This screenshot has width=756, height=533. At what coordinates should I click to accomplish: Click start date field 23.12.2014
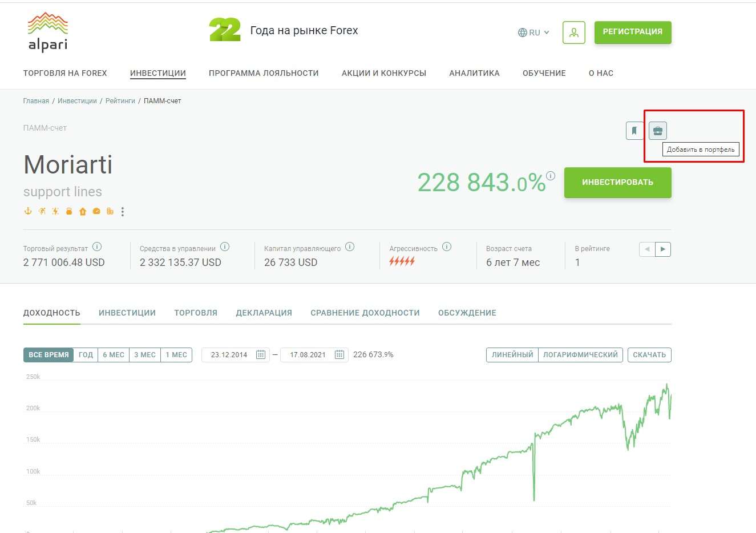235,355
